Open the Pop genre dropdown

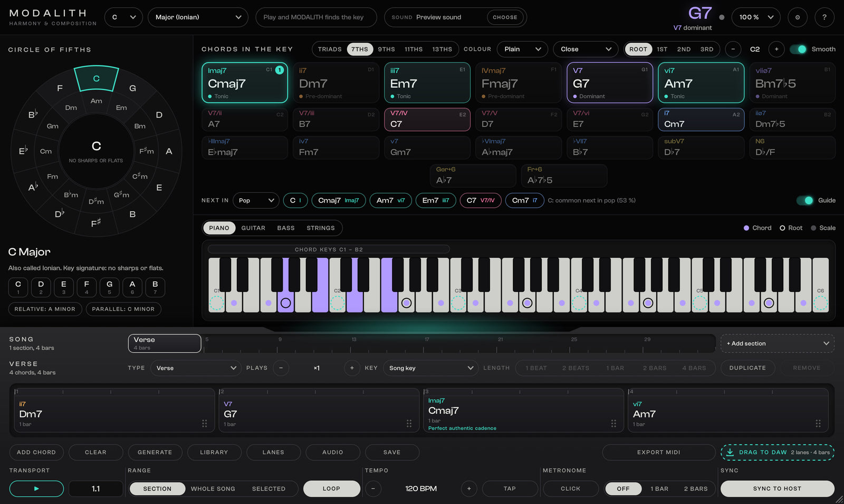click(256, 200)
